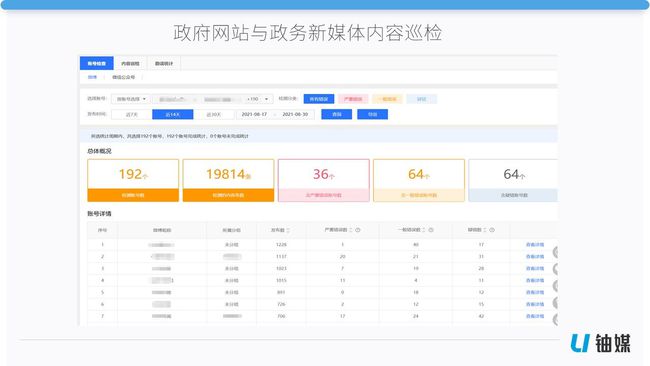Edit end date 2021-08-30 field
The width and height of the screenshot is (650, 366).
click(295, 114)
